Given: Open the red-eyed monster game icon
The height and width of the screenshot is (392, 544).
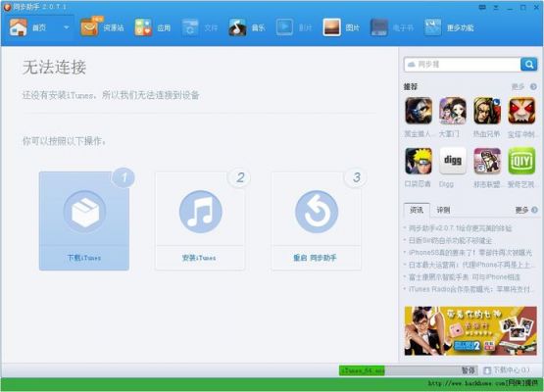Looking at the screenshot, I should pyautogui.click(x=521, y=111).
